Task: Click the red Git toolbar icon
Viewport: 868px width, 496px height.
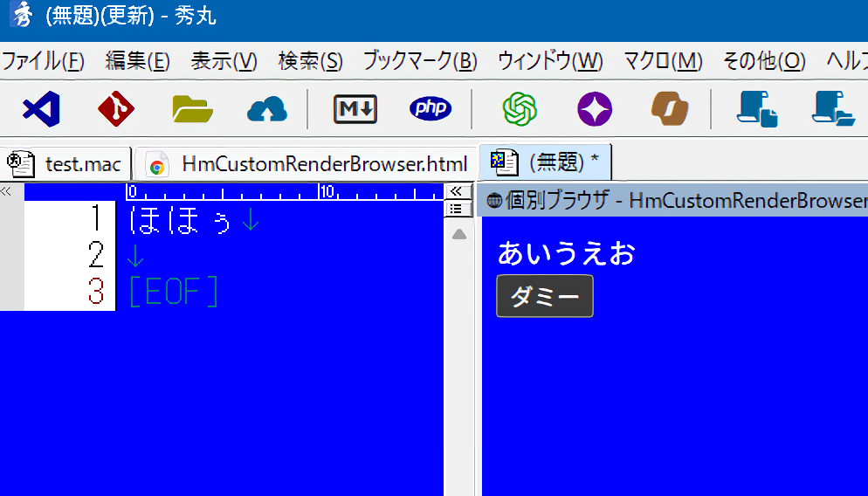Action: 116,109
